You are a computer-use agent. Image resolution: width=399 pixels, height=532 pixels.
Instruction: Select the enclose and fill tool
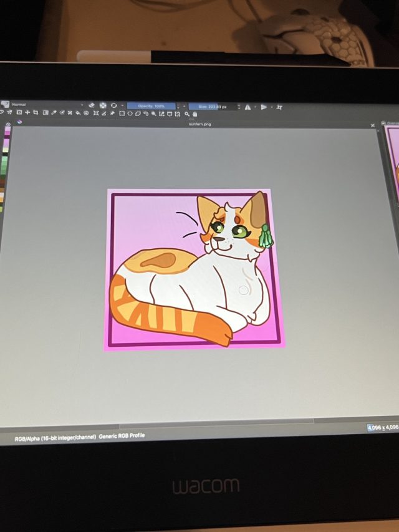tap(86, 113)
